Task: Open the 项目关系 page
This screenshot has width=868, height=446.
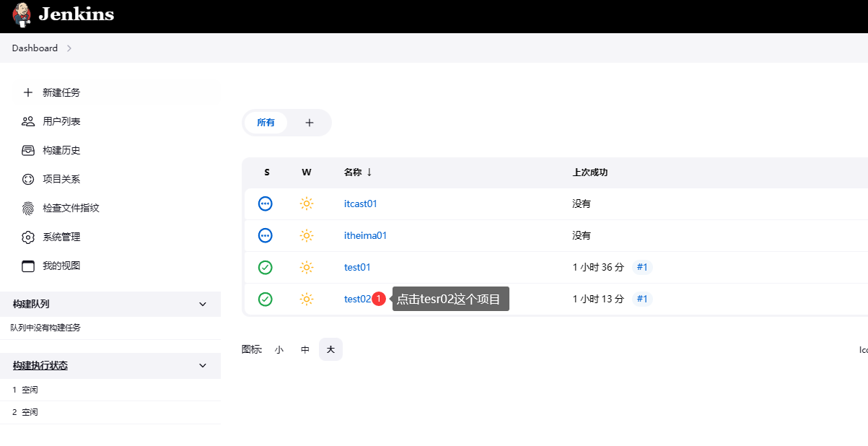Action: tap(61, 179)
